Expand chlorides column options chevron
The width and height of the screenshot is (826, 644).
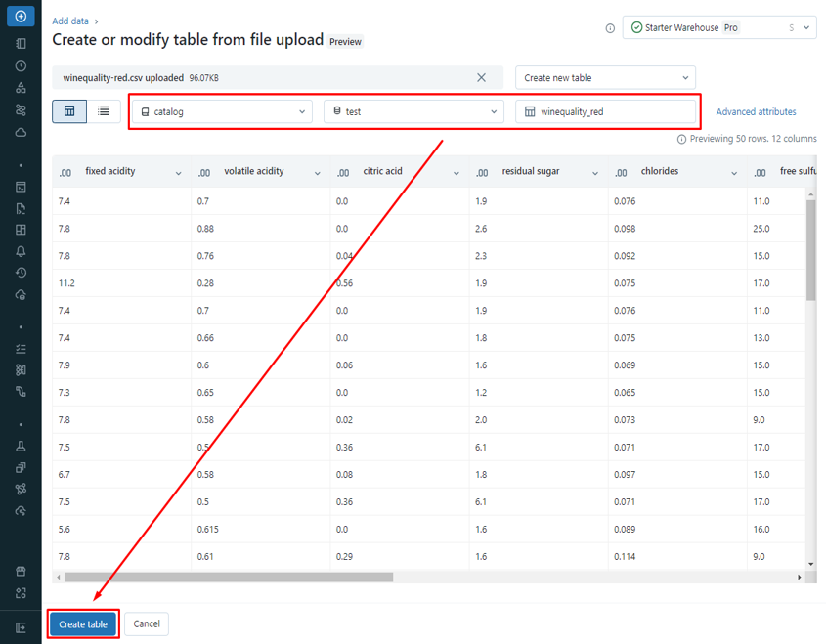tap(734, 173)
